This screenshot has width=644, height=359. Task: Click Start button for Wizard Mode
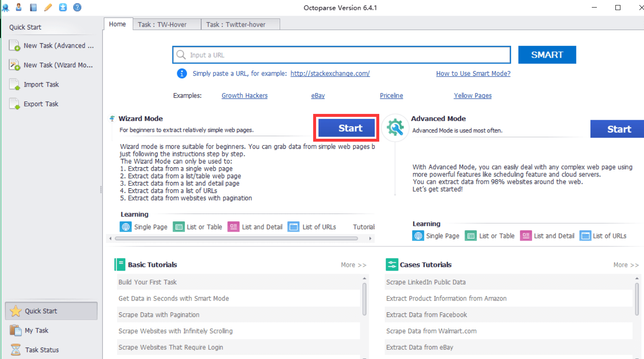pyautogui.click(x=346, y=128)
